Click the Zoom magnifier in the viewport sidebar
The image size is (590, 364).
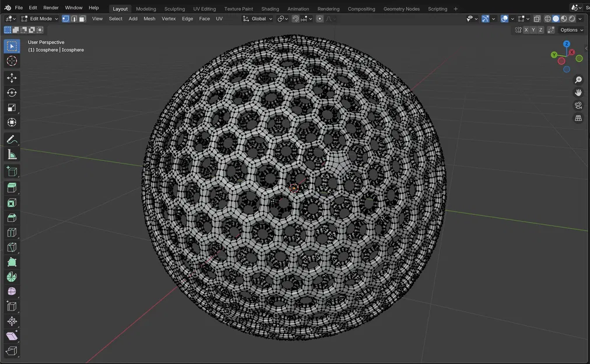point(578,80)
